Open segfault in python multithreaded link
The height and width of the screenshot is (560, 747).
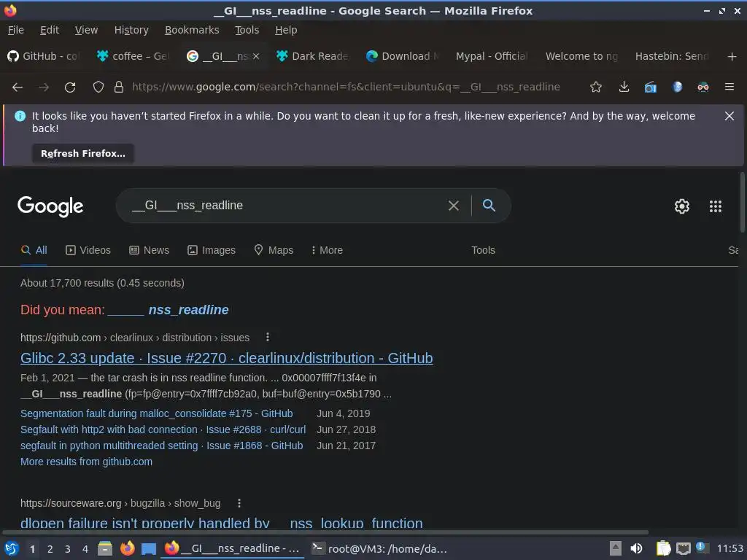(161, 446)
